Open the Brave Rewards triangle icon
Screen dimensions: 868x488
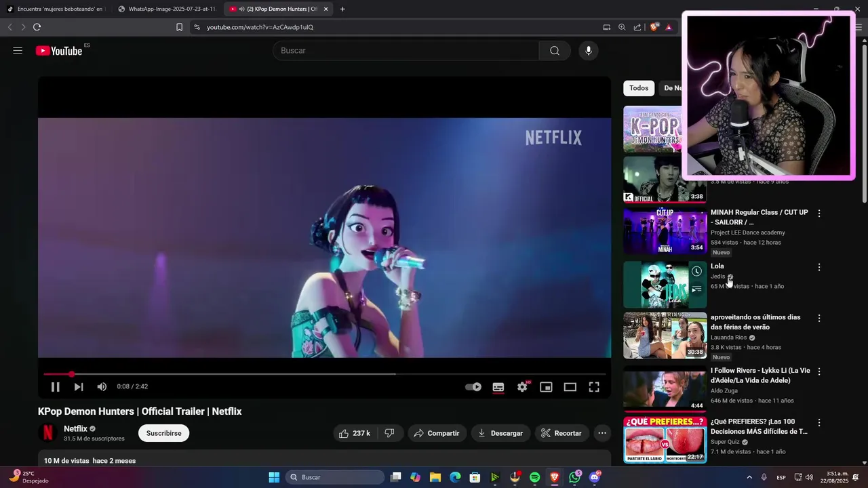coord(669,27)
